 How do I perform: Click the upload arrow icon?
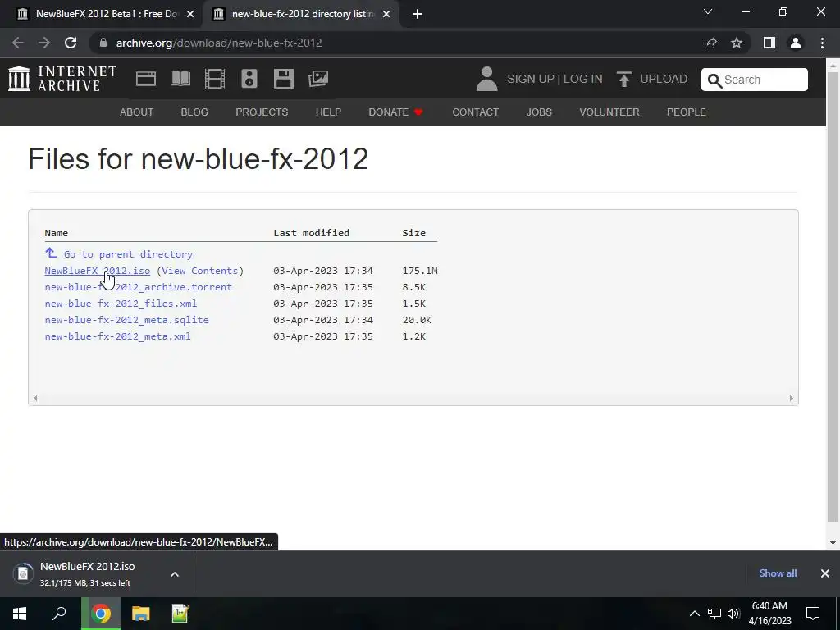point(623,79)
